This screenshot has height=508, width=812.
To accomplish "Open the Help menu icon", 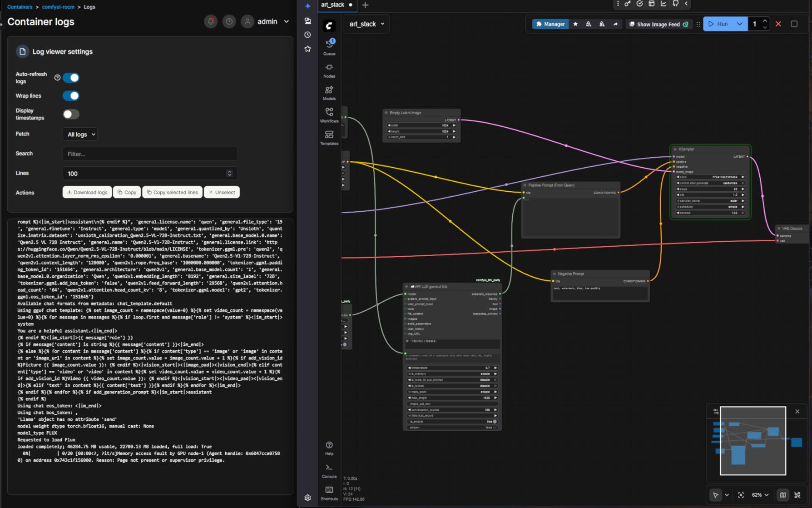I will pyautogui.click(x=329, y=448).
